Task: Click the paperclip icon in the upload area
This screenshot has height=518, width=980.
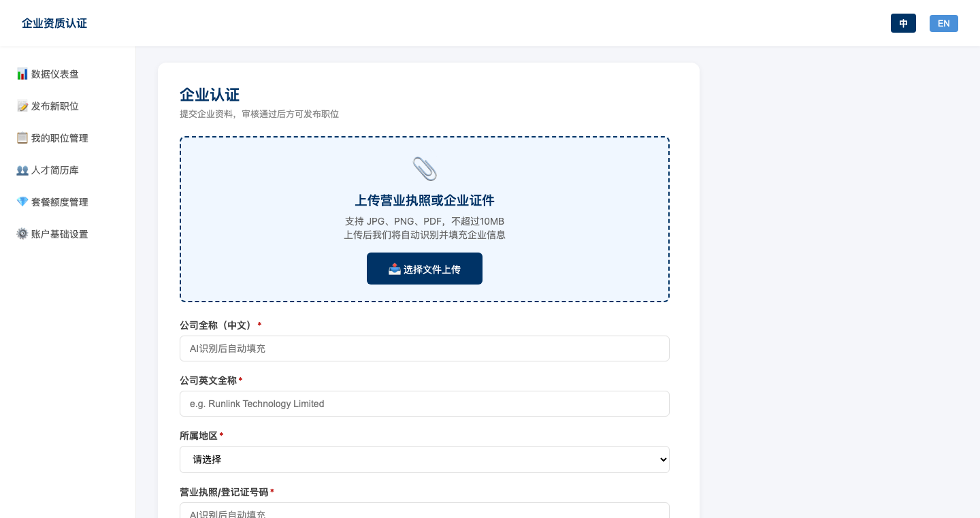Action: tap(425, 169)
